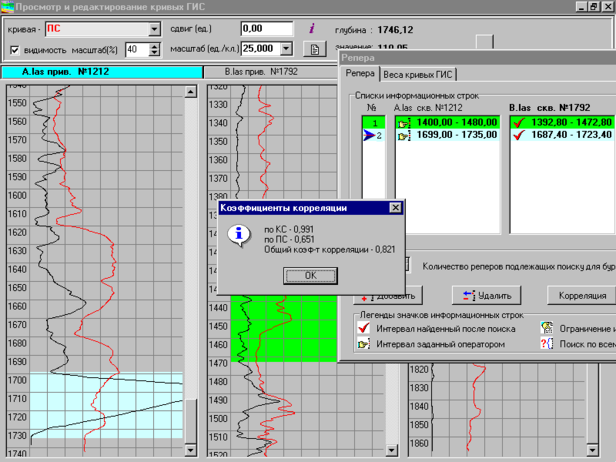Click the document icon beside the scale field
Screen dimensions: 616x462
(314, 49)
